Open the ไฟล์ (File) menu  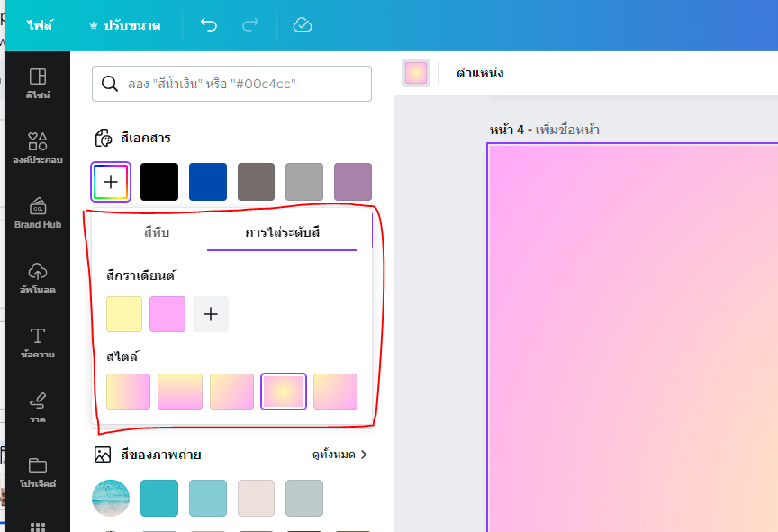pyautogui.click(x=41, y=25)
